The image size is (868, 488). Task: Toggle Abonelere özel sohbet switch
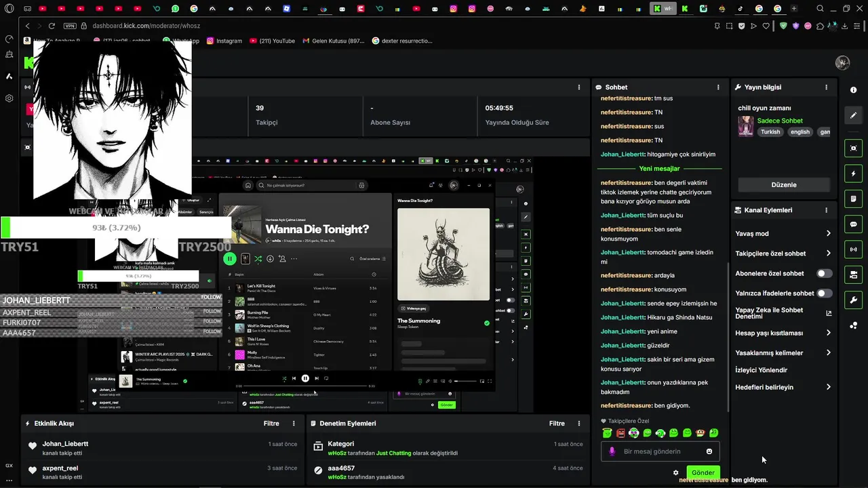pos(824,273)
